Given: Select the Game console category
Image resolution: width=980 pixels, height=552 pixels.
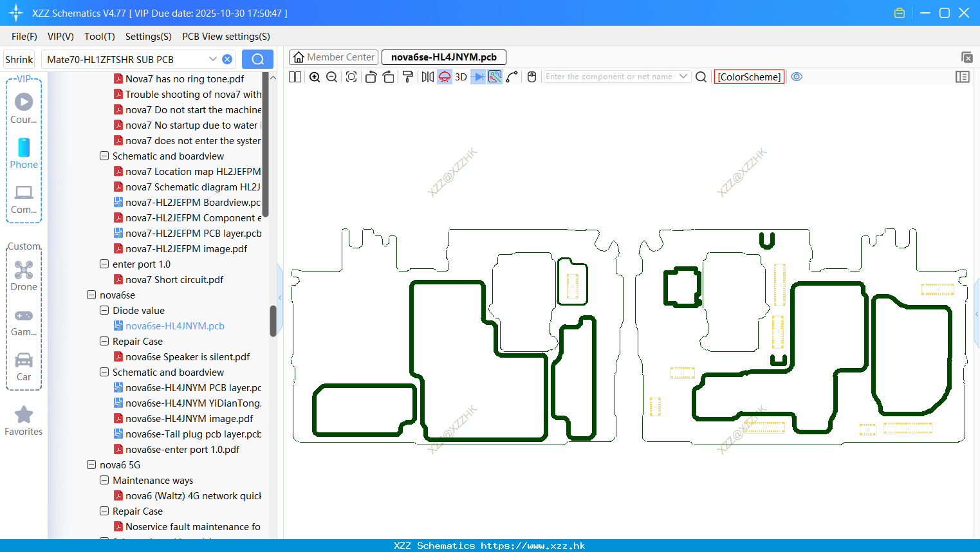Looking at the screenshot, I should tap(24, 322).
